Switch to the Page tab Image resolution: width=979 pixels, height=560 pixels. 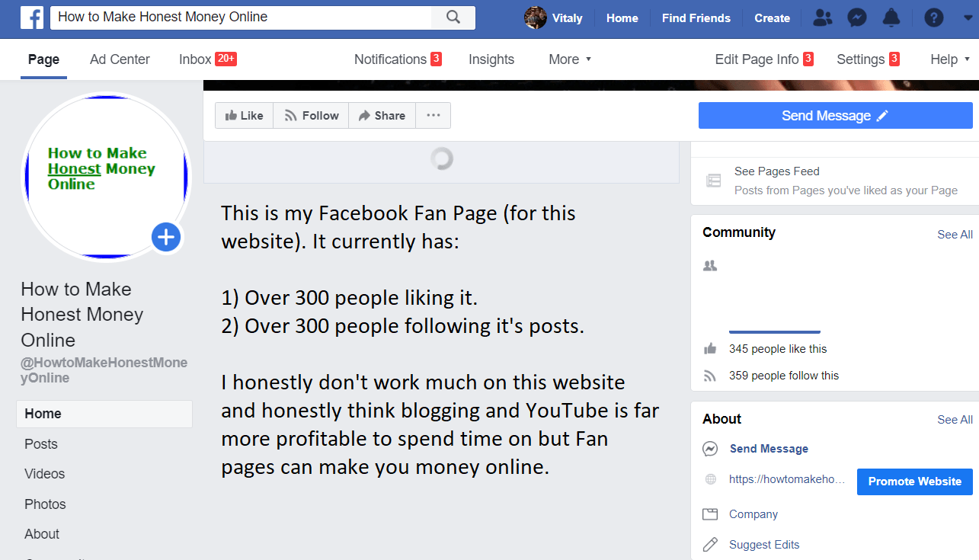(x=43, y=59)
